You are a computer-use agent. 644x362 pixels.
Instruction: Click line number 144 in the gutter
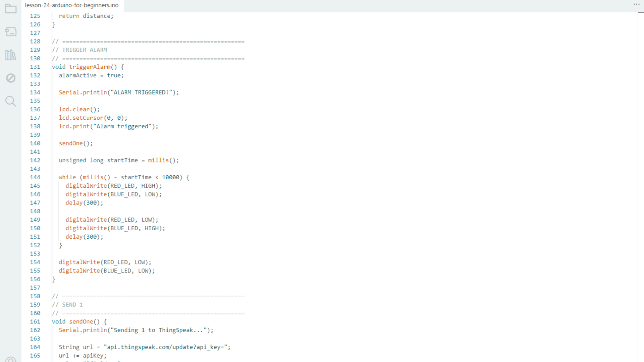[x=35, y=177]
